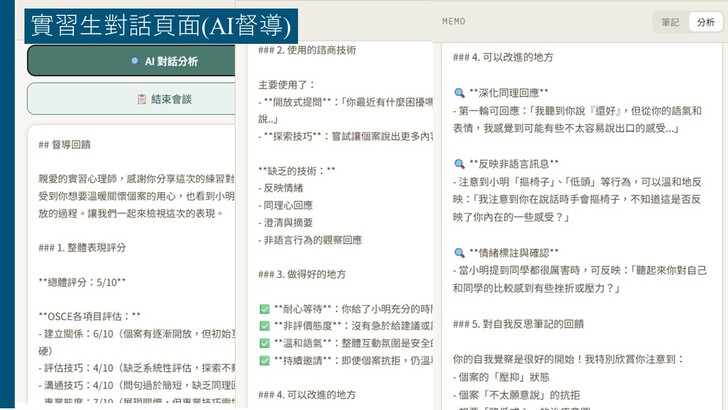Click the MEMO panel header label
The height and width of the screenshot is (410, 728).
tap(453, 21)
